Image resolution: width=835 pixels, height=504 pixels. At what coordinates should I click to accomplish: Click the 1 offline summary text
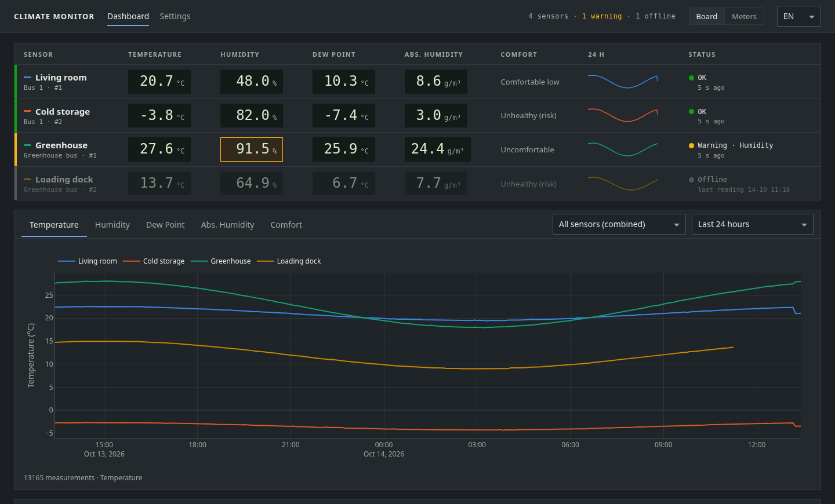click(656, 16)
